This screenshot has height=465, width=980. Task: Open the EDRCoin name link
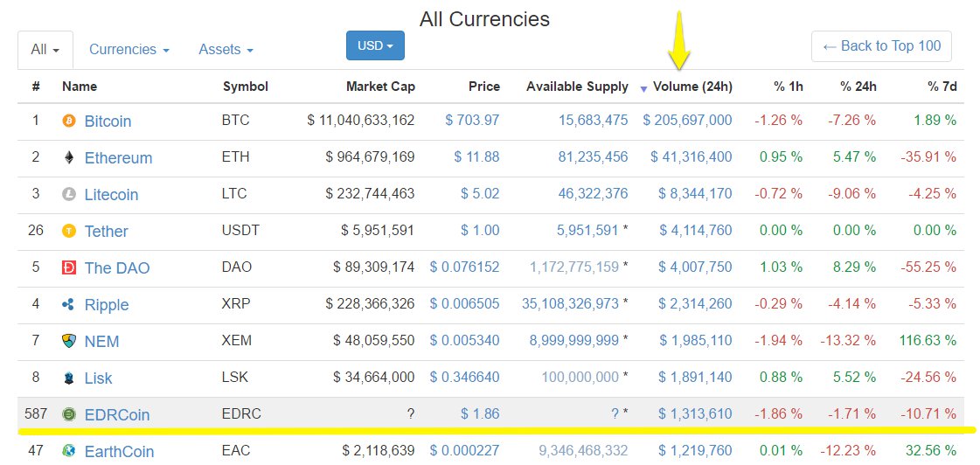(x=117, y=414)
